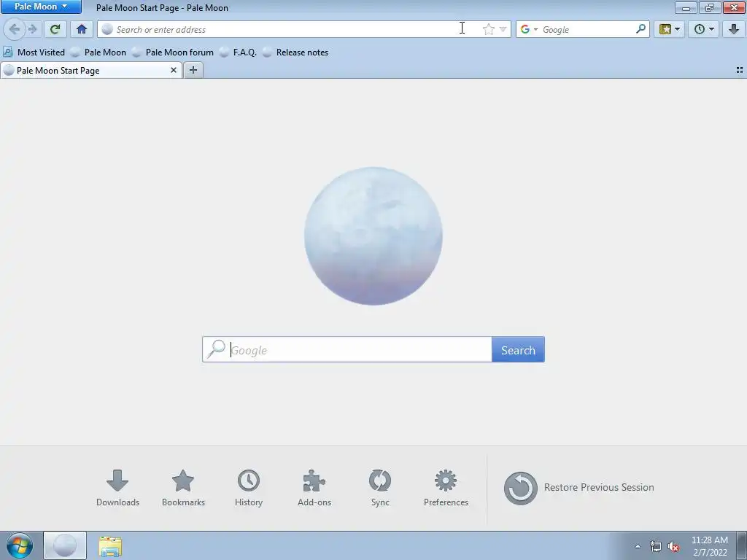
Task: Click the blue Search button
Action: pyautogui.click(x=518, y=350)
